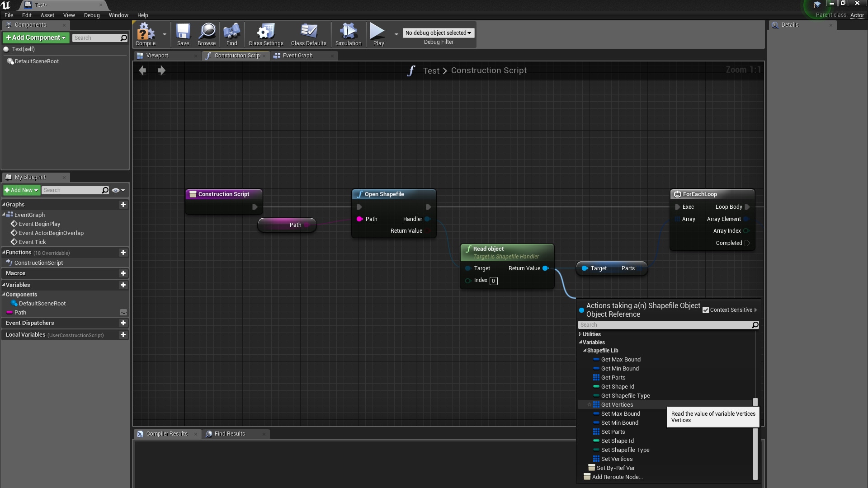Screen dimensions: 868x488
Task: Click the Compile toolbar icon
Action: pyautogui.click(x=146, y=34)
